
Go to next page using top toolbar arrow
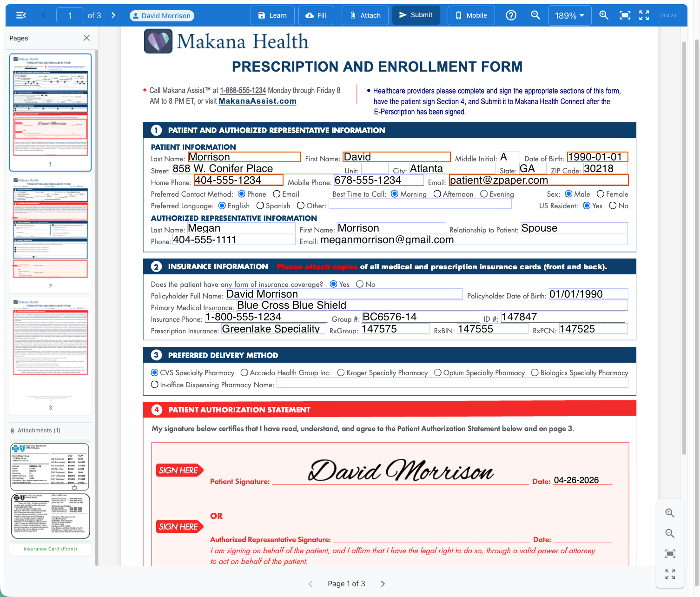[x=113, y=15]
